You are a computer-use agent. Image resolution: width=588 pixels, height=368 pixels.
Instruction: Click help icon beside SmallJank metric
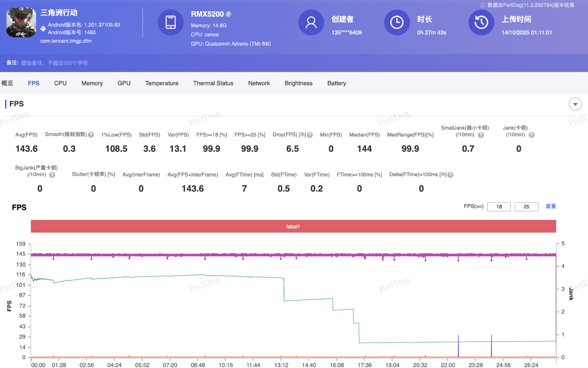481,135
